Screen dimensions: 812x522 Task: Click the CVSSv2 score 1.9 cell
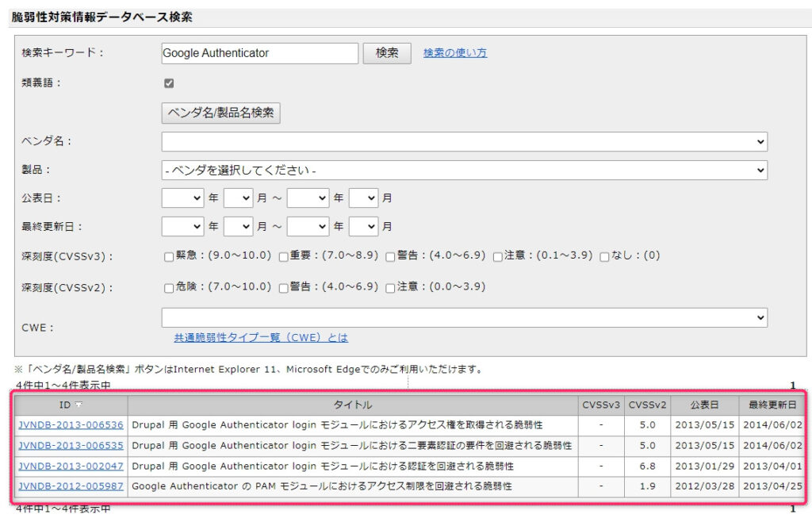click(x=647, y=486)
